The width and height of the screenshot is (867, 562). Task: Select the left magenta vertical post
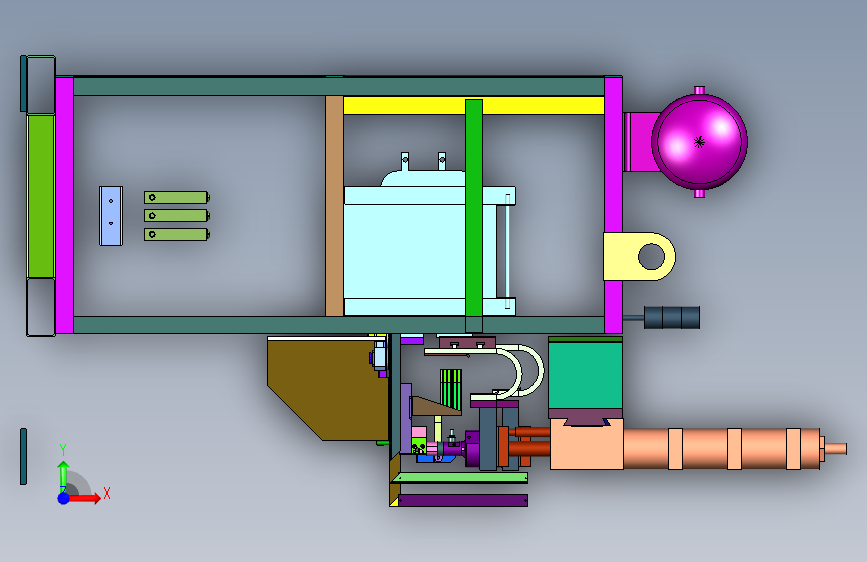coord(65,206)
